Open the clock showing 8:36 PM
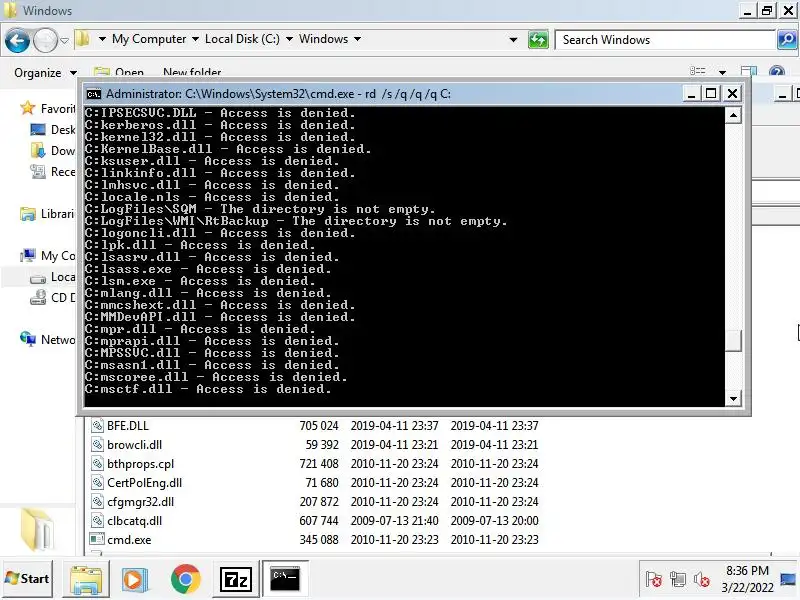Image resolution: width=800 pixels, height=600 pixels. (x=747, y=579)
